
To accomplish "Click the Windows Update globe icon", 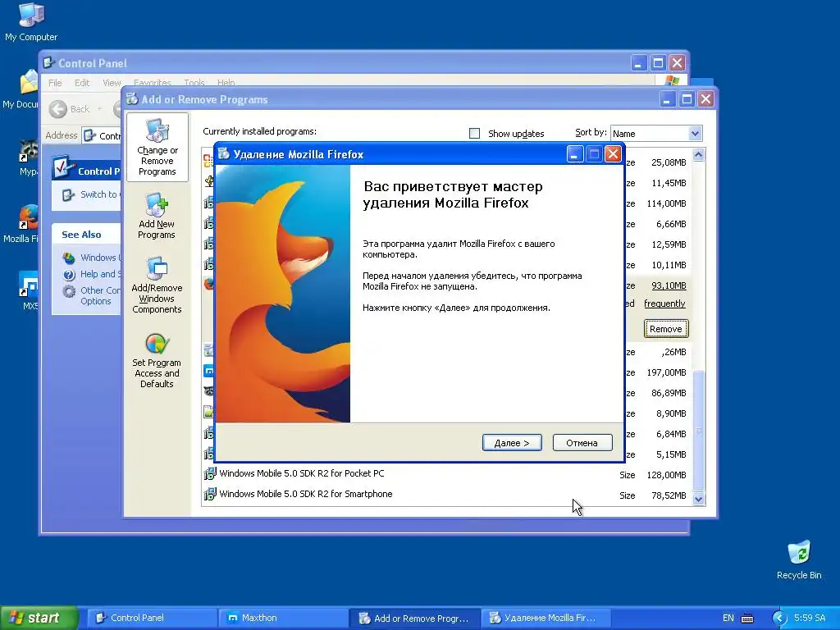I will [69, 258].
